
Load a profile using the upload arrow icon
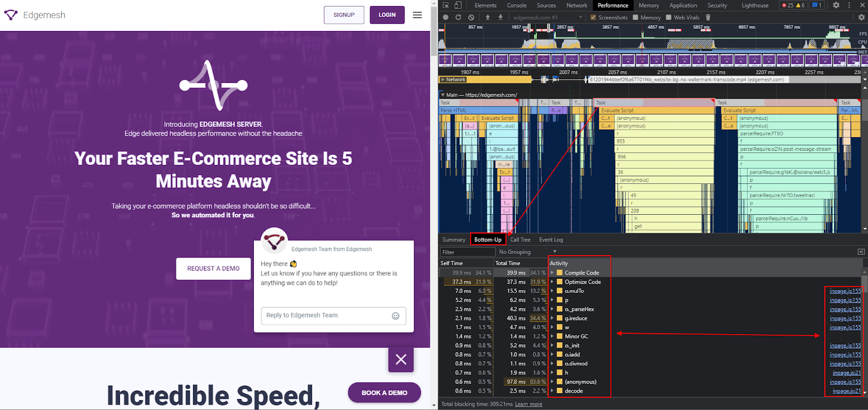point(488,17)
